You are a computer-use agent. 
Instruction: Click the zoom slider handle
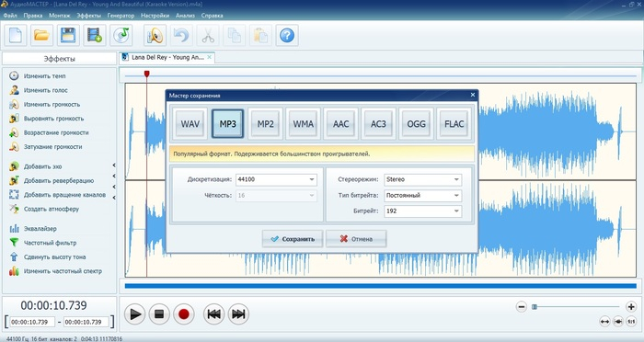[535, 307]
